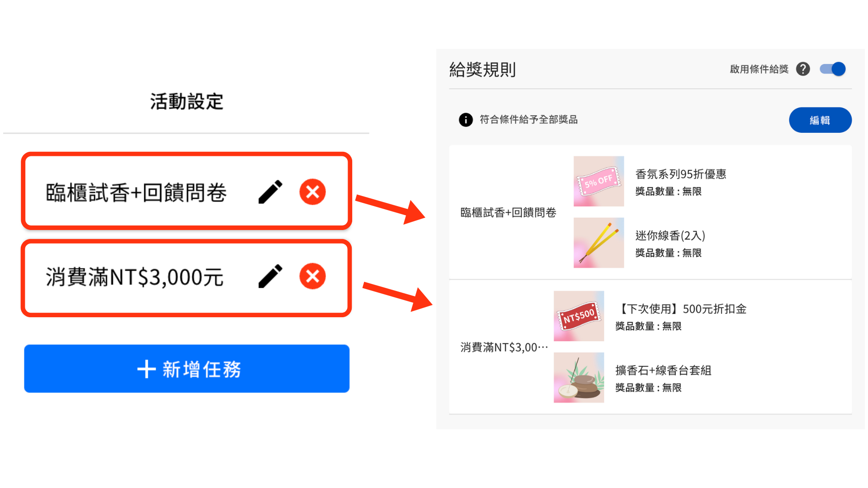868x488 pixels.
Task: Click pencil icon for 消費滿NT$3,000元 task
Action: (x=270, y=276)
